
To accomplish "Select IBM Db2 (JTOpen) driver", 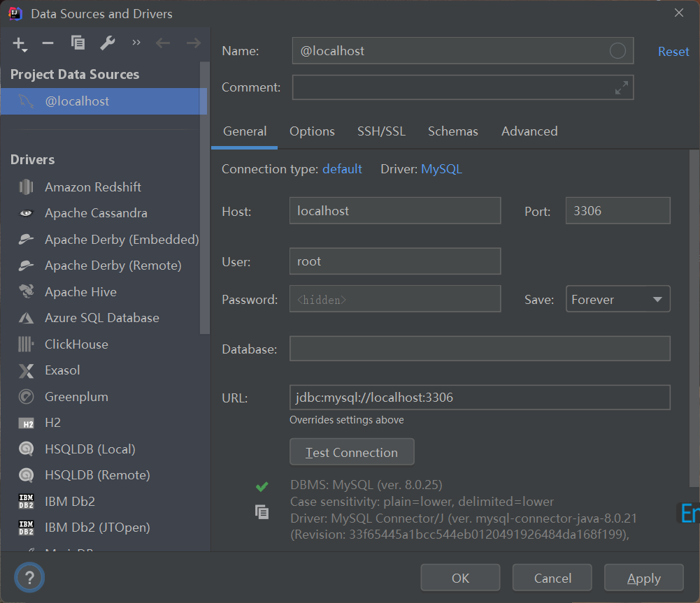I will tap(97, 527).
